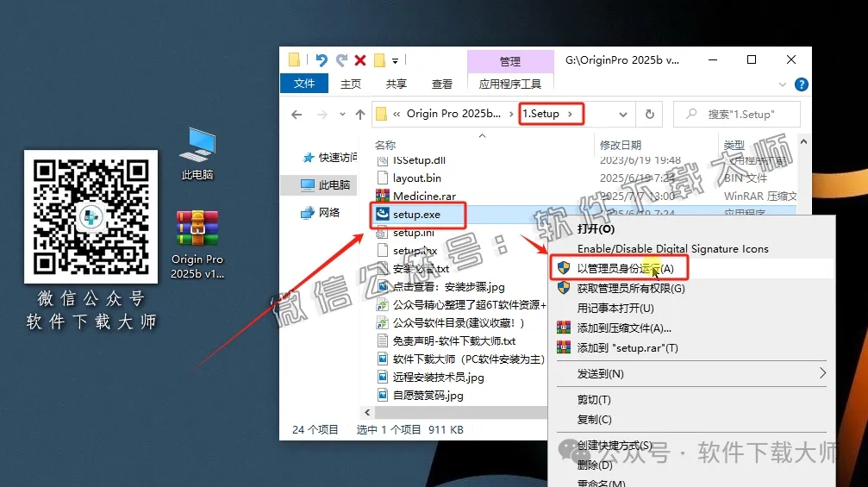Screen dimensions: 868x487
Task: Sort files by the 名称 column header
Action: tap(384, 145)
